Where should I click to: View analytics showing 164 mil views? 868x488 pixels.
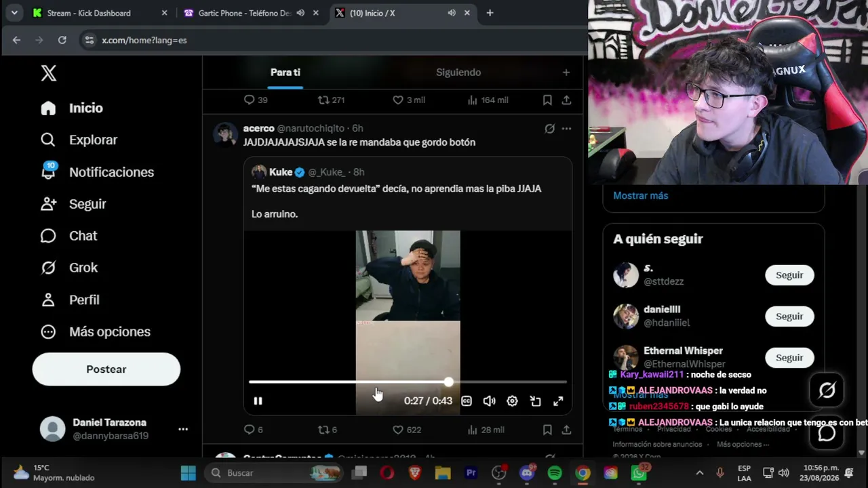tap(488, 100)
